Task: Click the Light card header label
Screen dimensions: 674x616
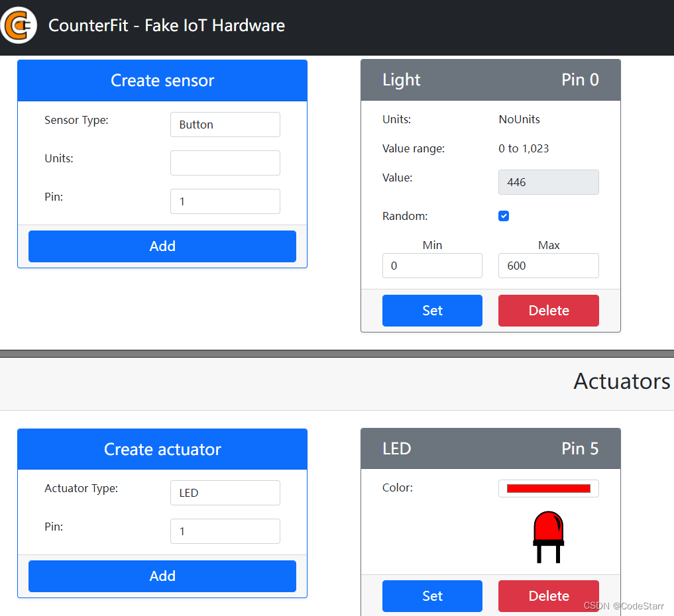Action: pos(402,80)
